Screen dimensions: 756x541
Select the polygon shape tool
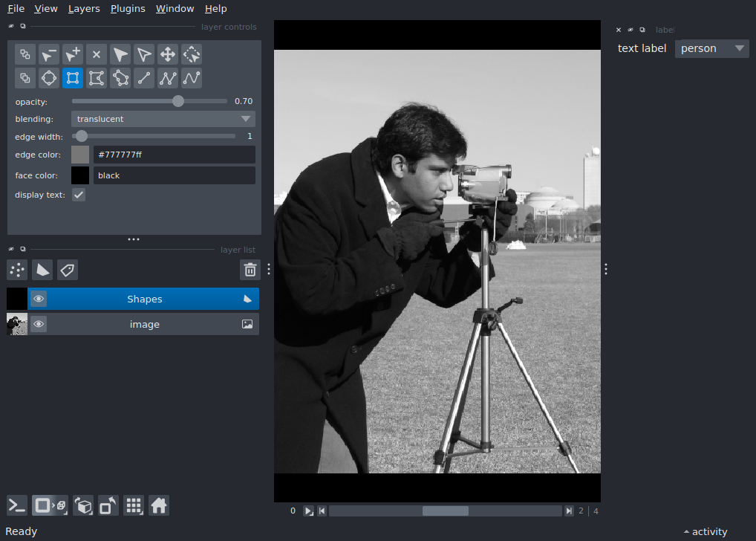(120, 78)
